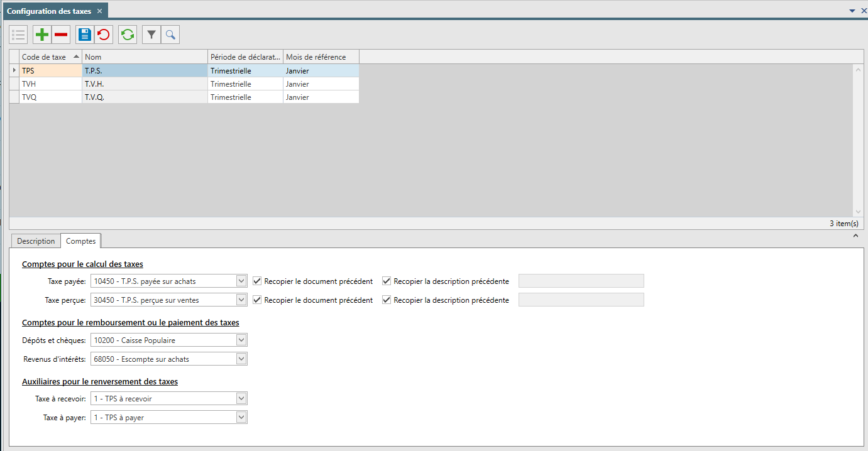The image size is (868, 451).
Task: Click the Janvier cell in TVQ row
Action: (x=321, y=97)
